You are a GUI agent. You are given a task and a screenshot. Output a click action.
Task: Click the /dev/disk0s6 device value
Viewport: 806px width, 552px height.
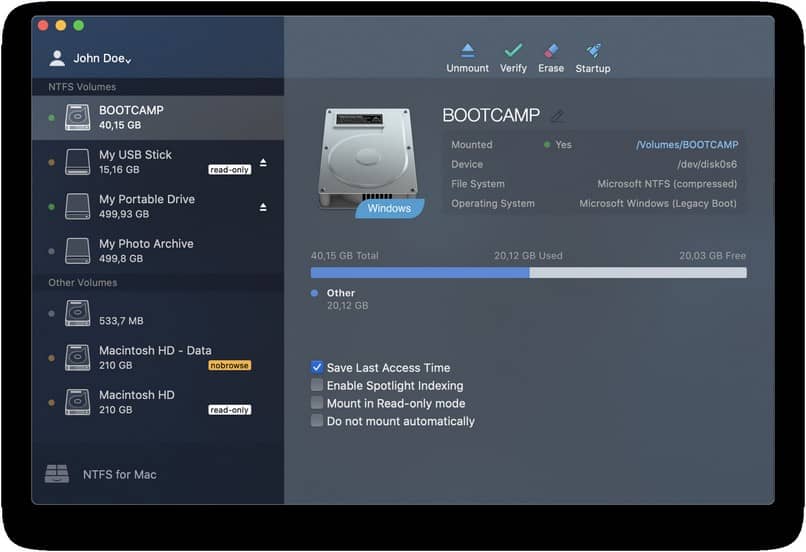click(707, 164)
